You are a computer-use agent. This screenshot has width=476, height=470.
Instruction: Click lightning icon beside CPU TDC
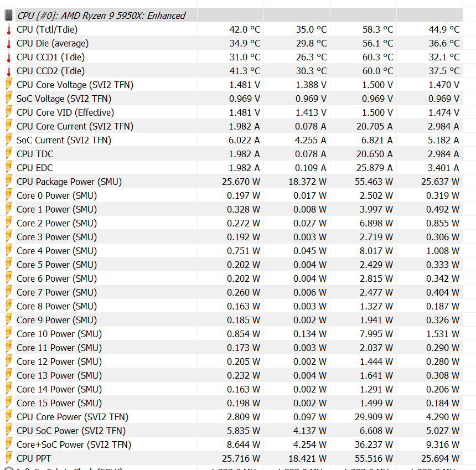[x=9, y=154]
